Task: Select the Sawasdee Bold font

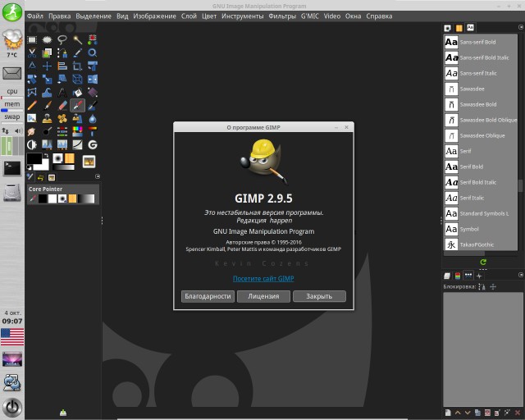Action: (481, 104)
